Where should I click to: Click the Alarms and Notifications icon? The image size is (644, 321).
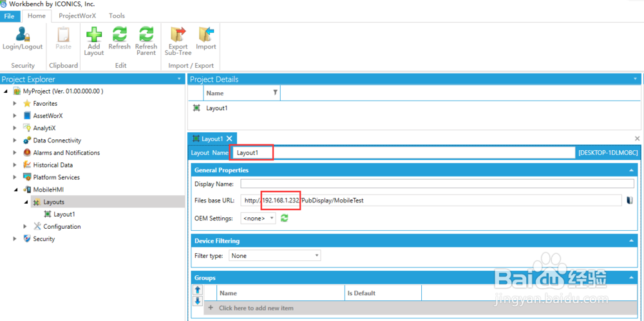27,153
